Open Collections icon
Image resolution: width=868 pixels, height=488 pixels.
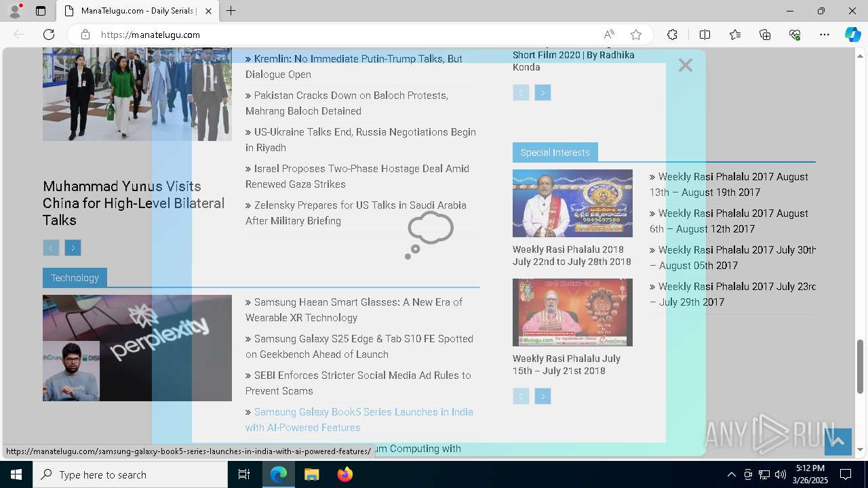point(765,35)
